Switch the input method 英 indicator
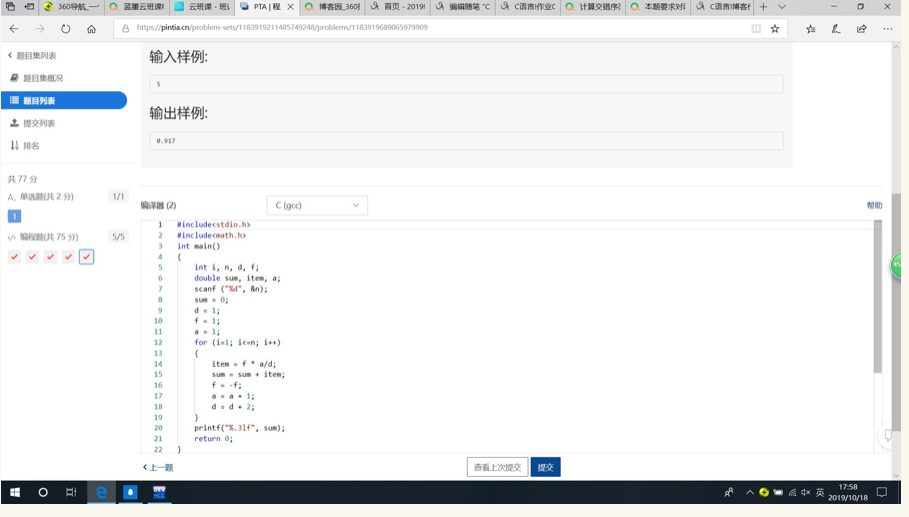This screenshot has height=517, width=909. tap(820, 492)
